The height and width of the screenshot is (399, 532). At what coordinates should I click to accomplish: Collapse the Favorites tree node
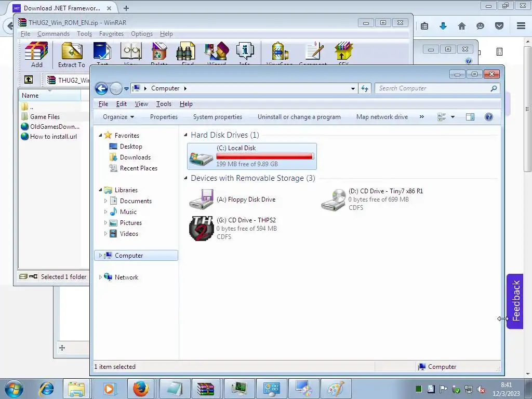pyautogui.click(x=100, y=136)
